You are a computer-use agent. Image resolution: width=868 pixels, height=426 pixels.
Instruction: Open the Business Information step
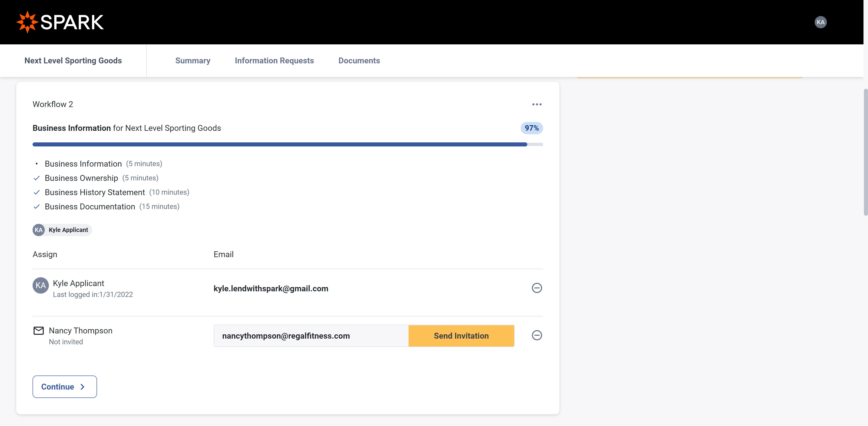[x=83, y=164]
